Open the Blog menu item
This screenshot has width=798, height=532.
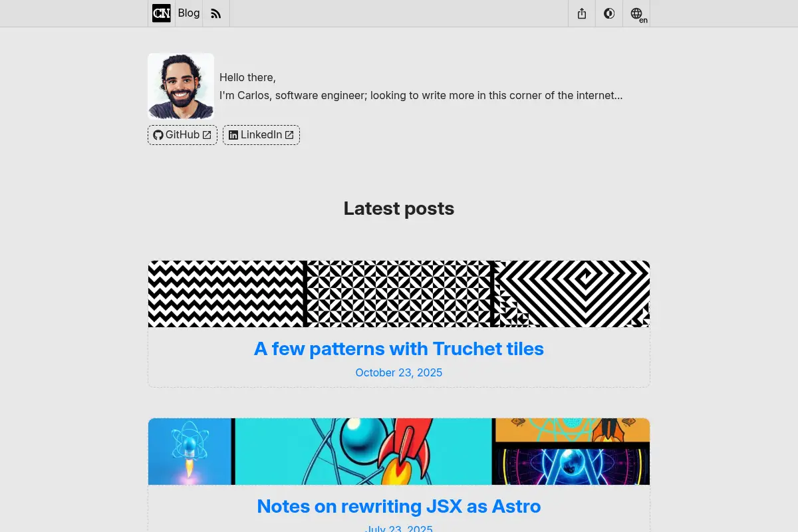tap(189, 13)
